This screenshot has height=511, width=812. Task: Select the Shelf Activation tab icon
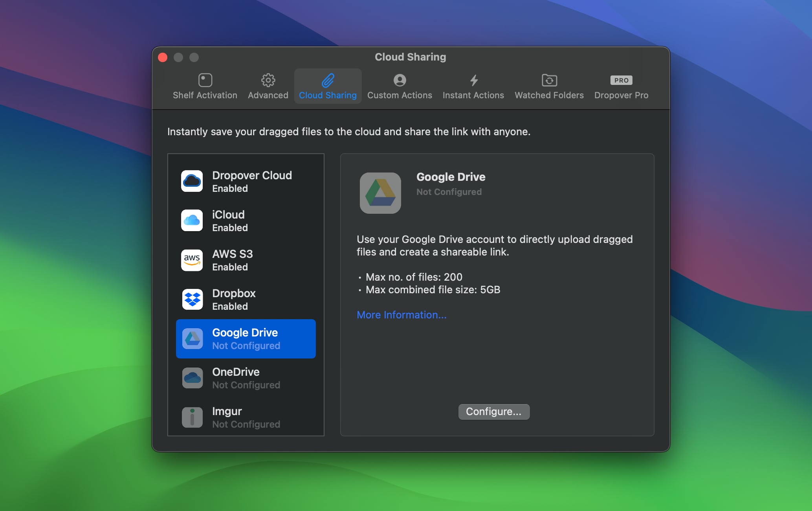click(206, 79)
